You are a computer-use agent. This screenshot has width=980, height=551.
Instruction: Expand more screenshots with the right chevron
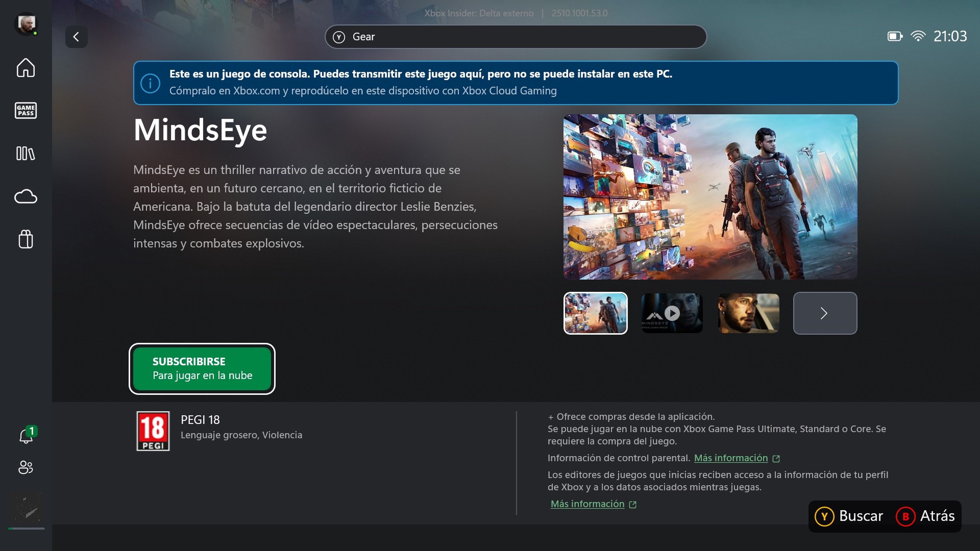825,313
